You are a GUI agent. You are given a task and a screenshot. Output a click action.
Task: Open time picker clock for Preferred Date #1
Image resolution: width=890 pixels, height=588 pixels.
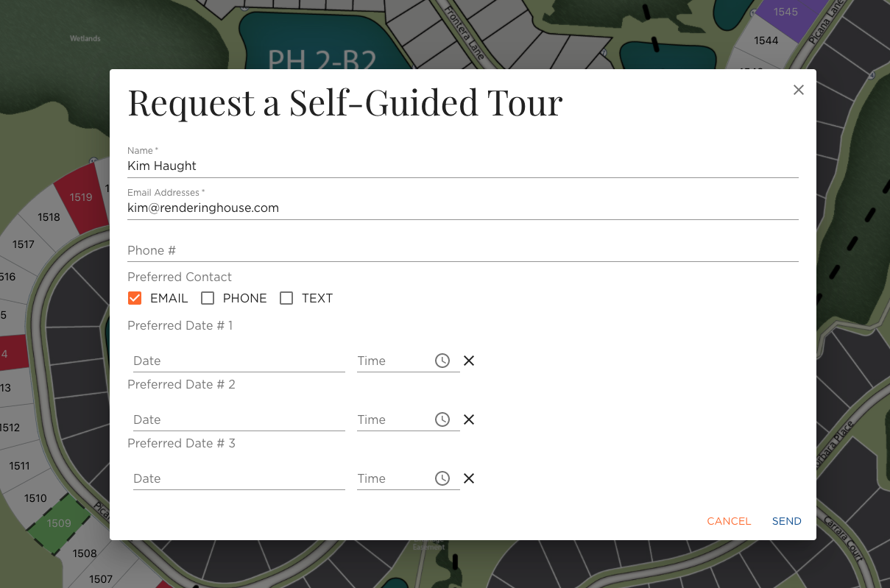pos(442,361)
